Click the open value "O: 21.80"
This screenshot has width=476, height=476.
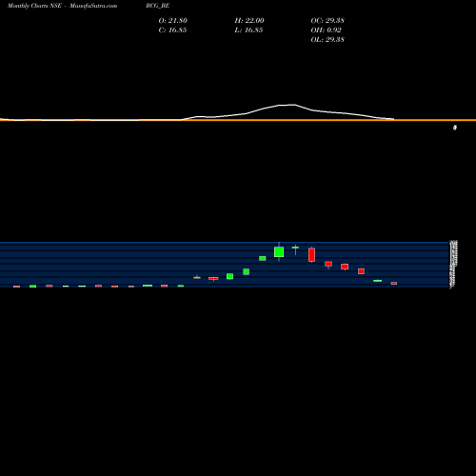173,21
